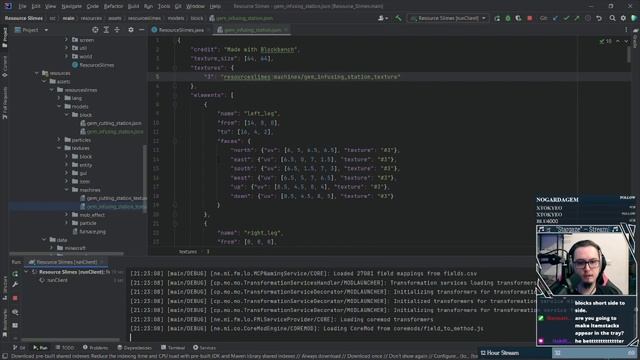Open IDE settings gear in top toolbar

623,18
